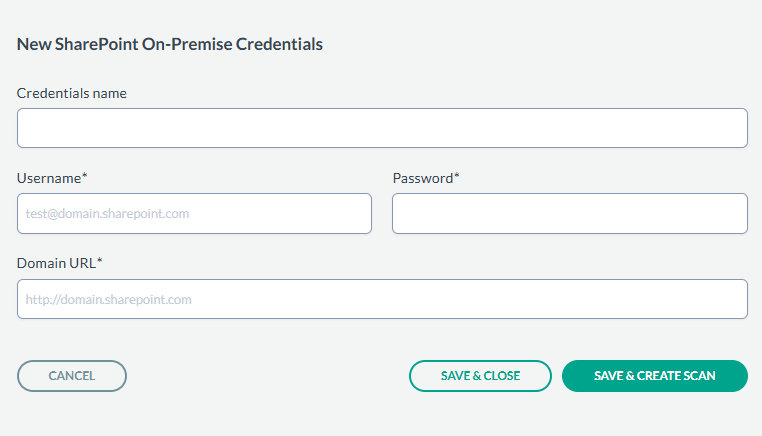
Task: Select the white outlined green save button
Action: coord(480,376)
